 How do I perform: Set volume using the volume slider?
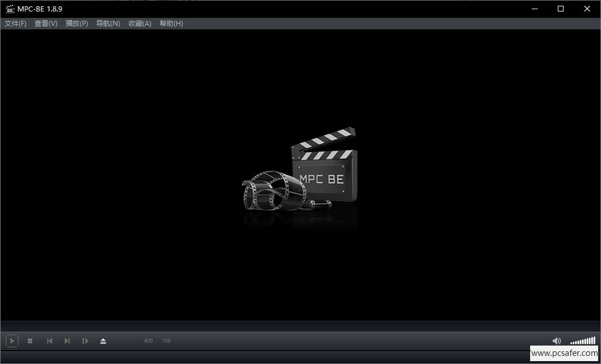(x=582, y=340)
